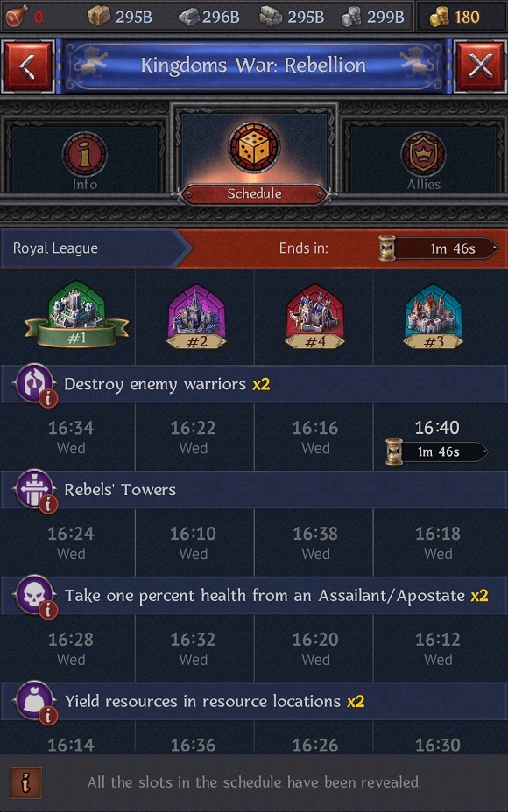Tap the silver coins resource icon
508x812 pixels.
point(352,17)
